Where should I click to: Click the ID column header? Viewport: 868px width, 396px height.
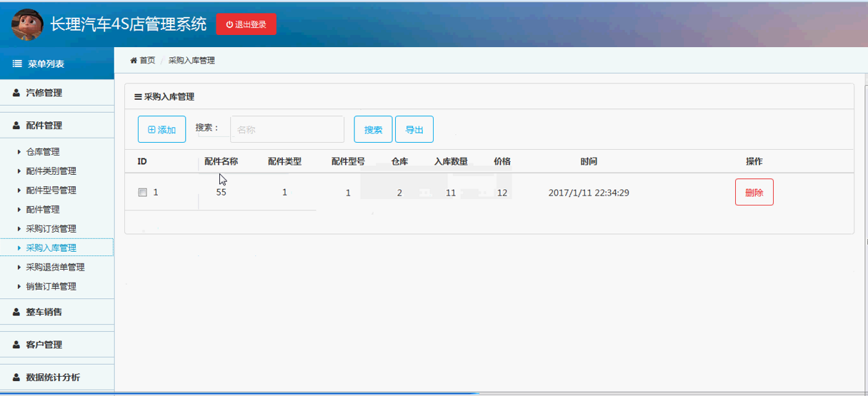pos(142,162)
